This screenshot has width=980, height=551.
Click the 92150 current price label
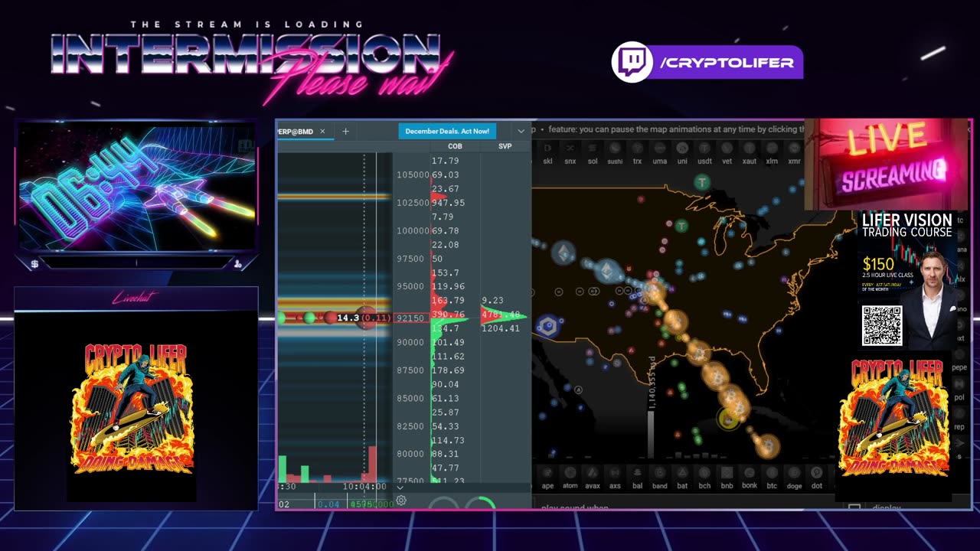pyautogui.click(x=411, y=318)
